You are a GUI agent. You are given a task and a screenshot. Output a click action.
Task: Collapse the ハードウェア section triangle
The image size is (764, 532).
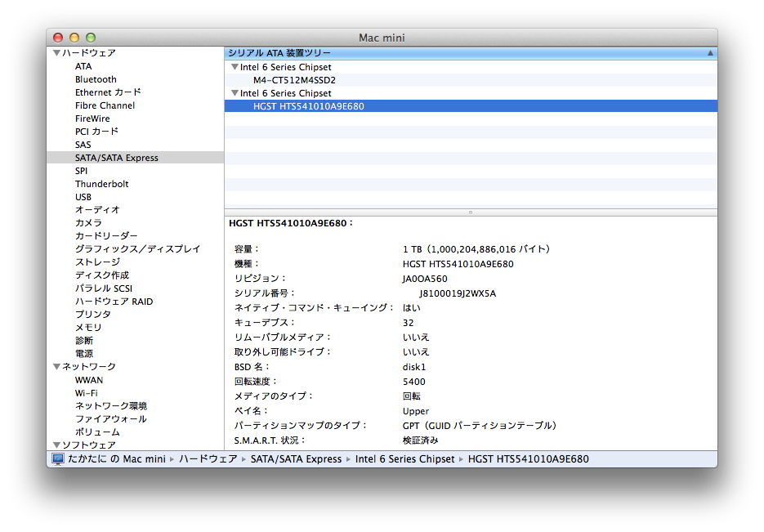click(x=56, y=53)
